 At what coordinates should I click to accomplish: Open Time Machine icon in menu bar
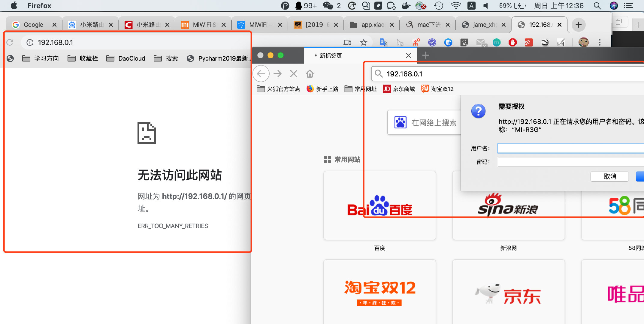pos(438,5)
